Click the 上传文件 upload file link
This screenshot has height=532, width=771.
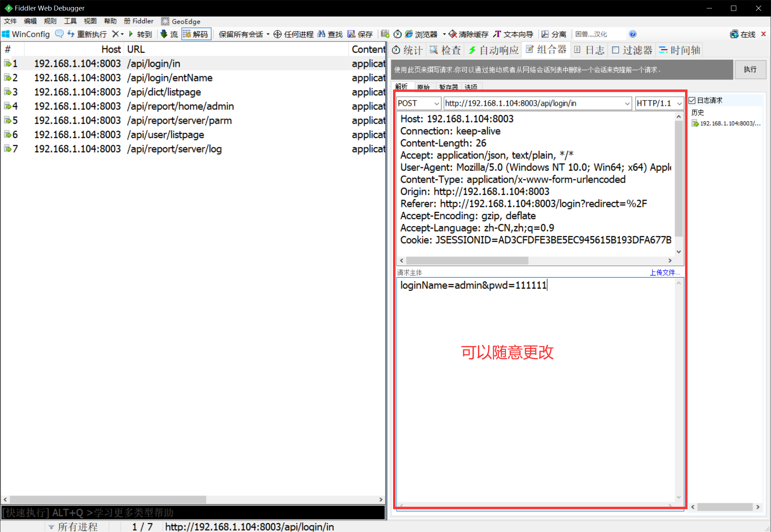(664, 272)
